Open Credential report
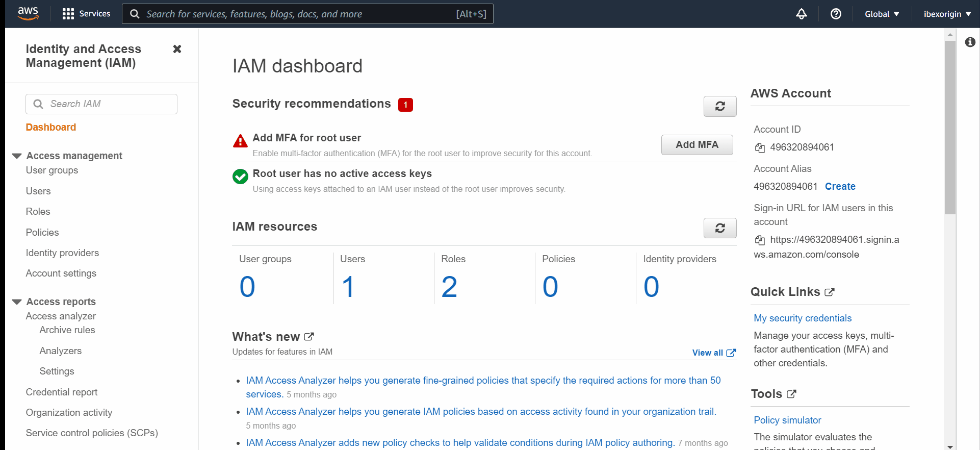980x450 pixels. [x=62, y=392]
